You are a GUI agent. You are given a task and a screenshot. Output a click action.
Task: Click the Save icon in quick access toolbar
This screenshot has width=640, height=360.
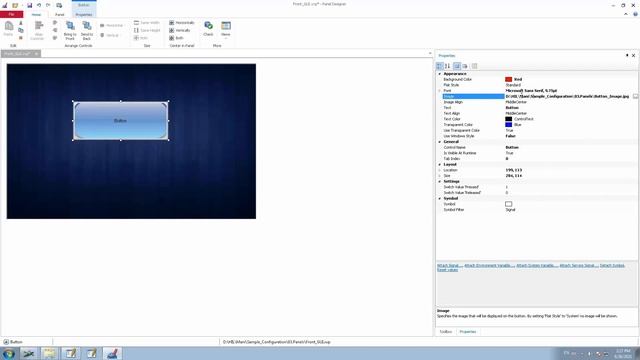tap(29, 5)
